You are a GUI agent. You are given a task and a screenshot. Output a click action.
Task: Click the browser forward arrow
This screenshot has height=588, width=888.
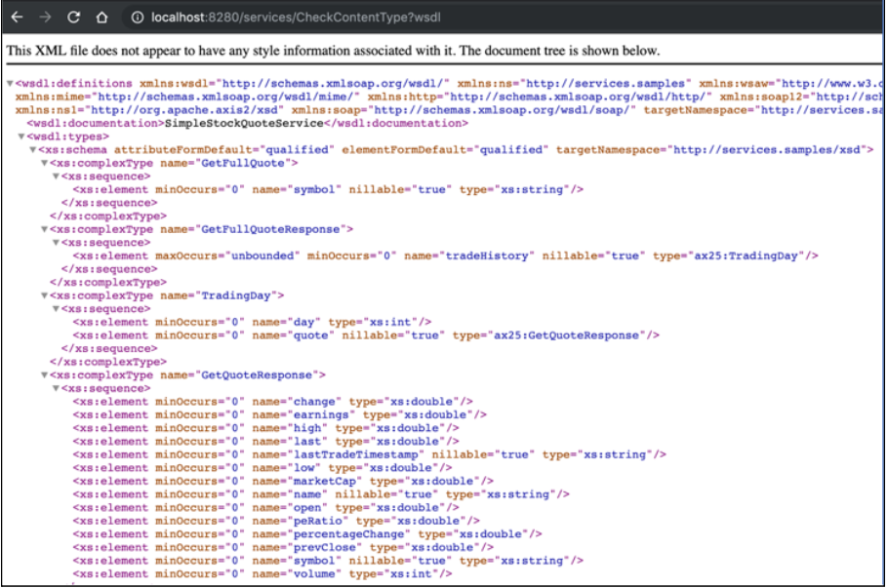pos(45,18)
